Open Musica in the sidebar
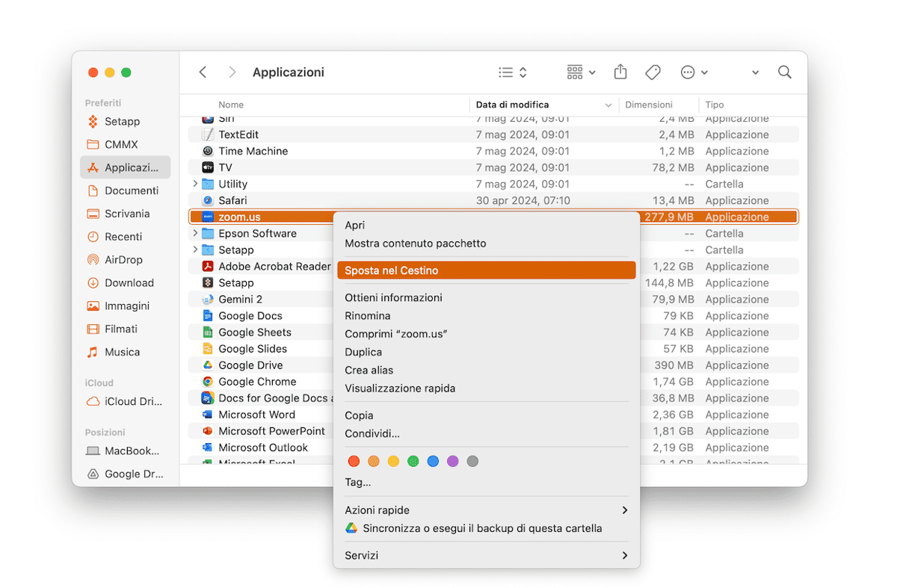This screenshot has width=909, height=588. click(x=125, y=352)
